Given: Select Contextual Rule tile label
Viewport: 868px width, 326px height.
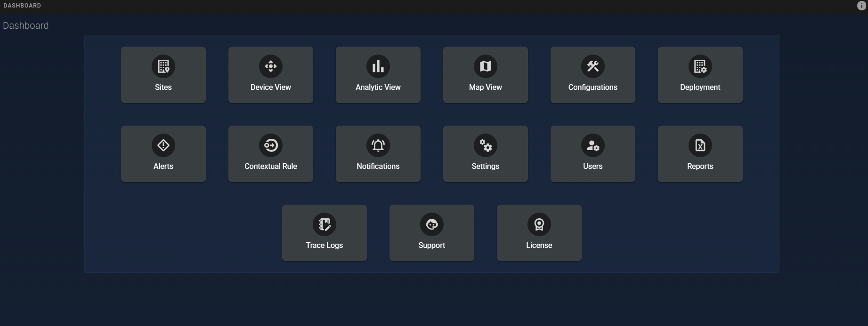Looking at the screenshot, I should point(271,166).
